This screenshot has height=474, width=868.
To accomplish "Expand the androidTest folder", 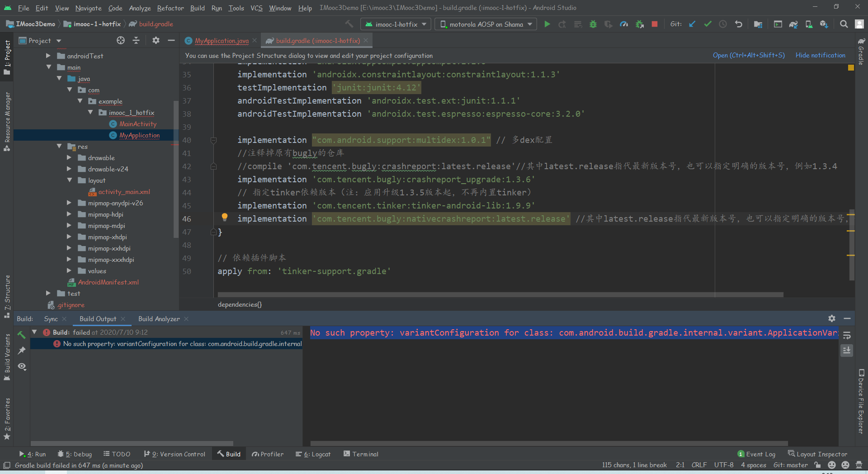I will point(48,56).
